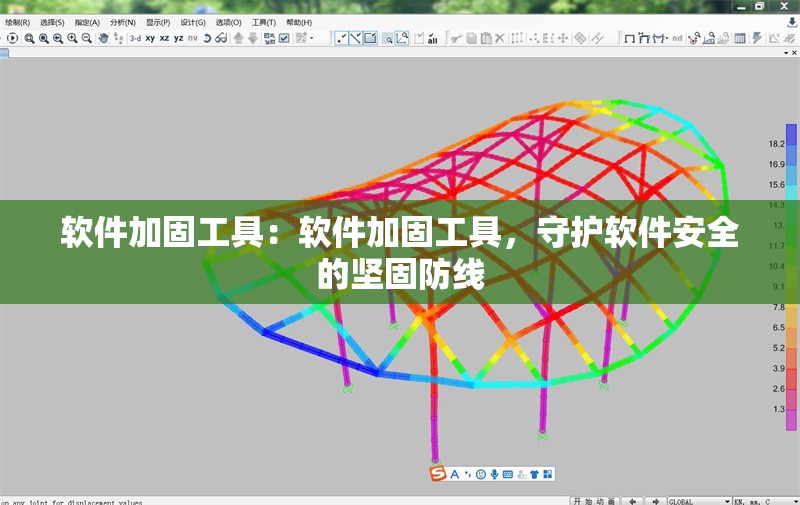Click the Sogou soft keyboard icon
800x505 pixels.
[508, 474]
